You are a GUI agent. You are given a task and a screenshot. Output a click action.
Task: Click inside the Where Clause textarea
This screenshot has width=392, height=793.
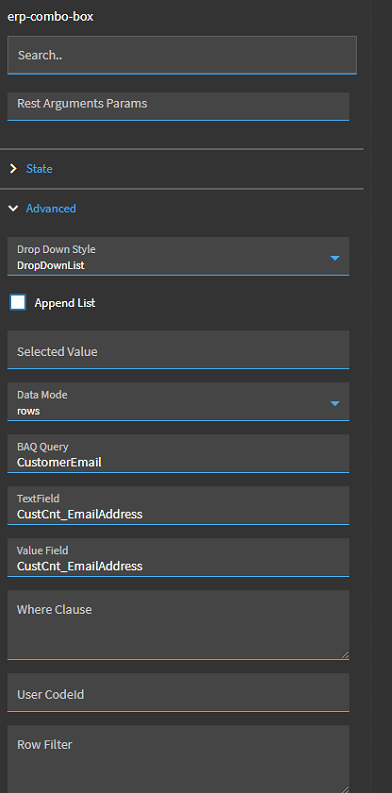pyautogui.click(x=178, y=625)
